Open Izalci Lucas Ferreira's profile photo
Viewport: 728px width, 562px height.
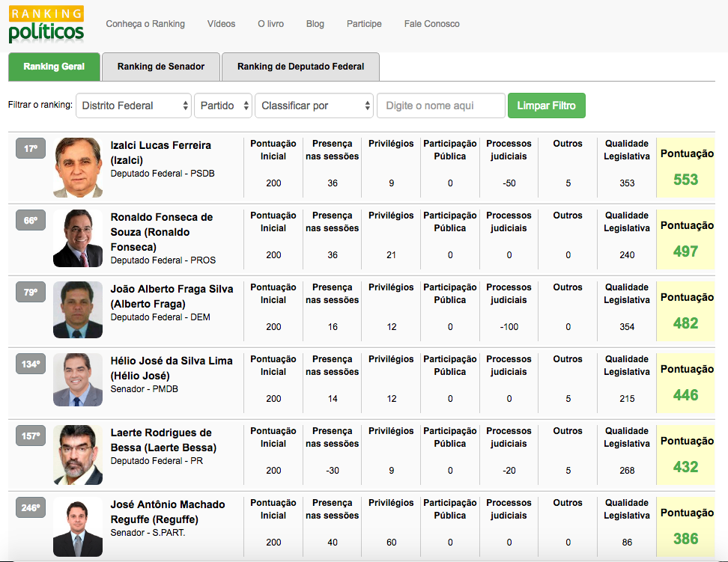[78, 168]
